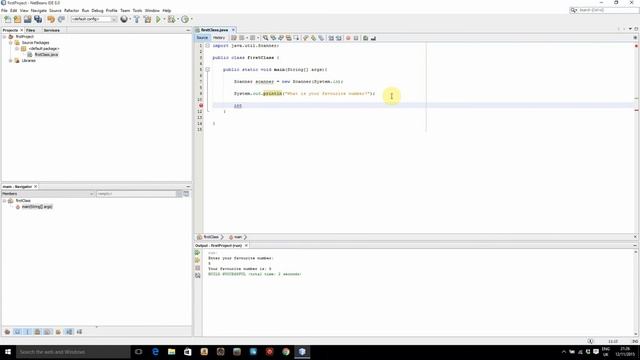Collapse the Source Packages node
This screenshot has height=360, width=640.
pyautogui.click(x=11, y=42)
